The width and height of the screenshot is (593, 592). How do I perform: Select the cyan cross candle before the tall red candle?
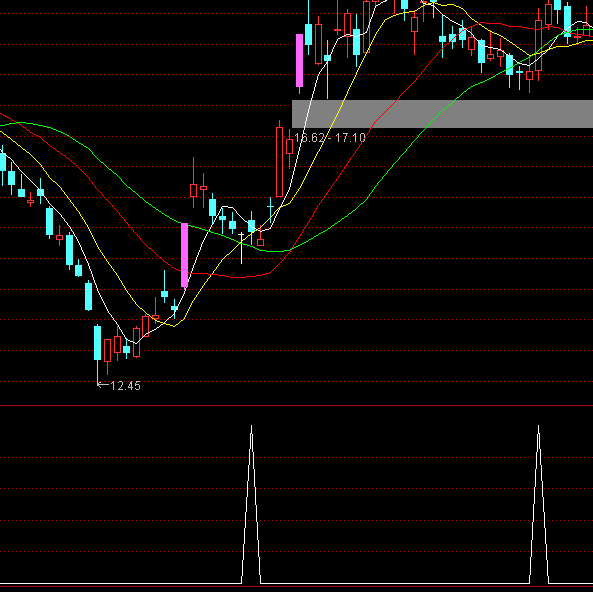click(x=270, y=207)
